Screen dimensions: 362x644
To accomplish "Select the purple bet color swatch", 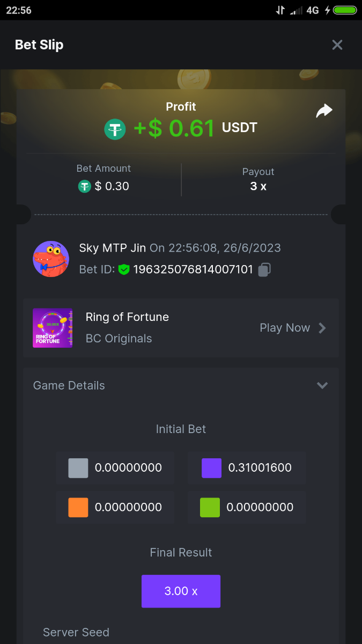I will (211, 468).
